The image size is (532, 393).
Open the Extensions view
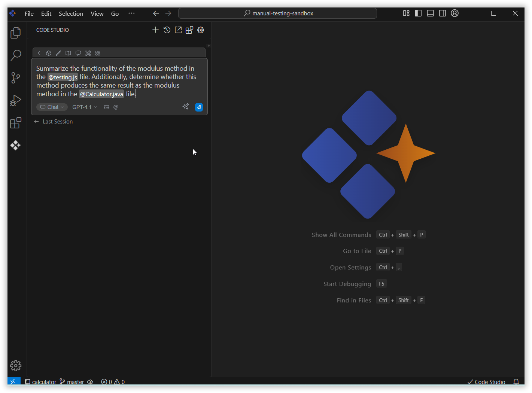pos(16,123)
